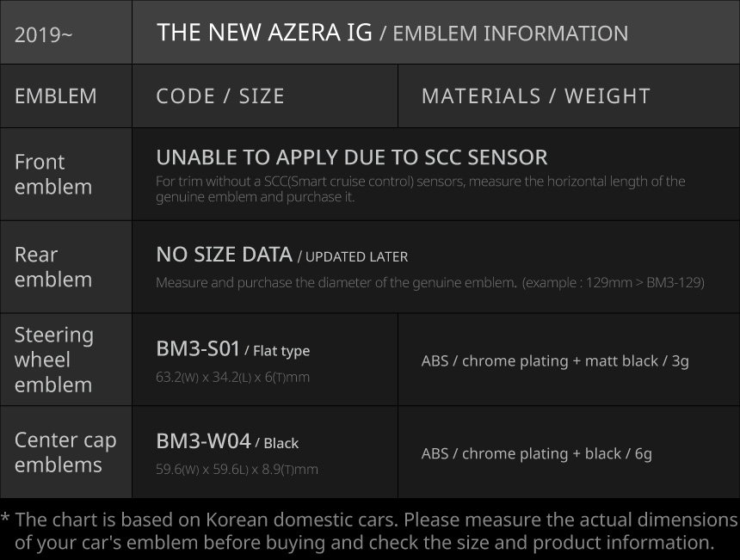Select product code BM3-S01
740x560 pixels.
coord(198,348)
